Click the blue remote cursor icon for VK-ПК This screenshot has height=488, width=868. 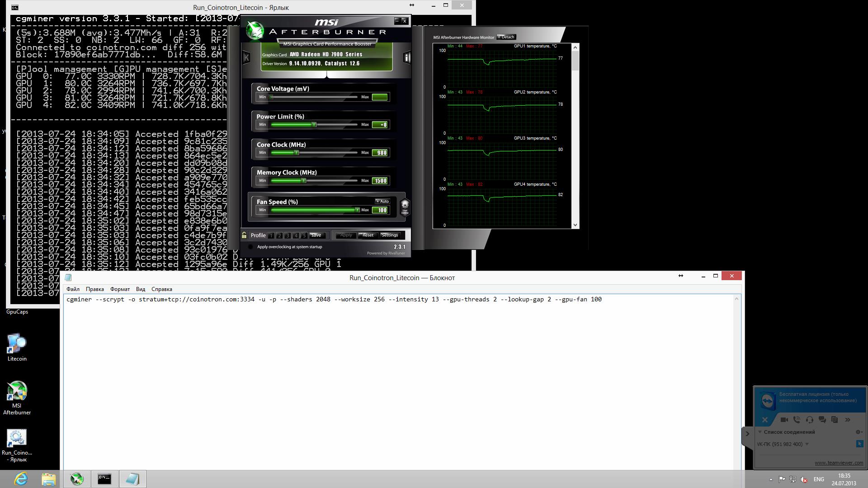[x=859, y=444]
